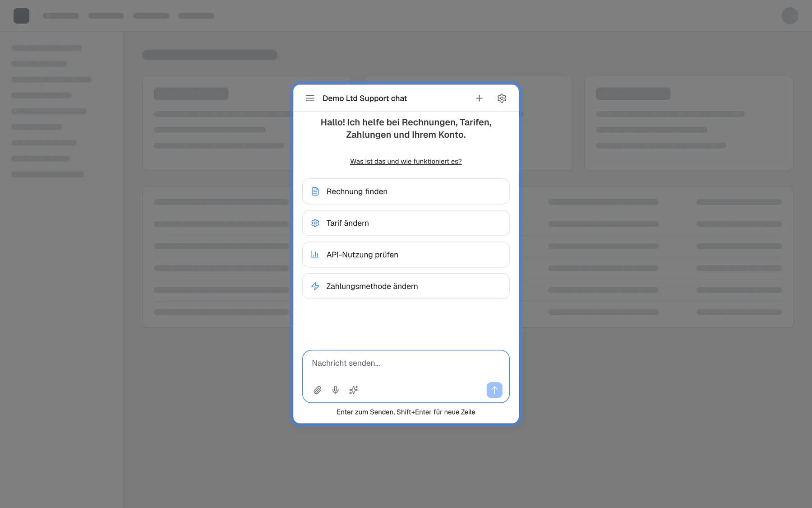Select the Rechnung finden suggestion

(x=406, y=191)
